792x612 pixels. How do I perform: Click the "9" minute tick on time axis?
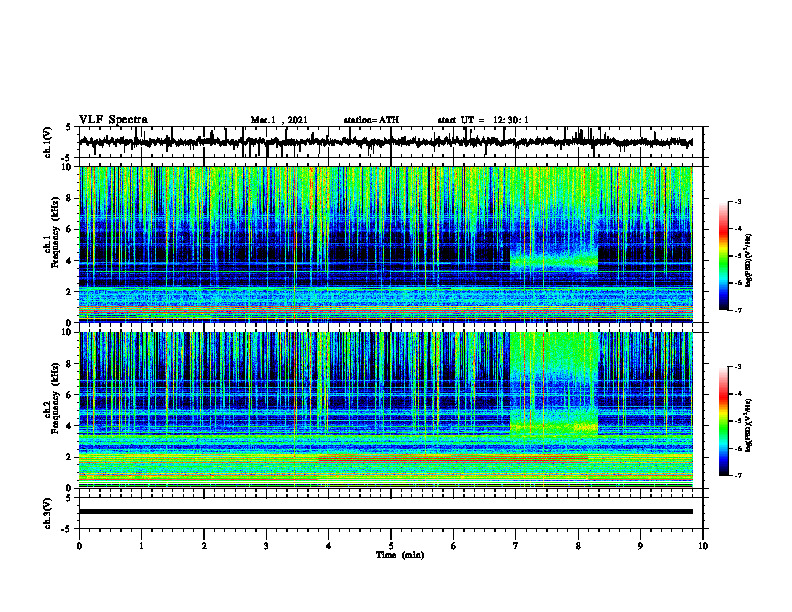[x=640, y=546]
